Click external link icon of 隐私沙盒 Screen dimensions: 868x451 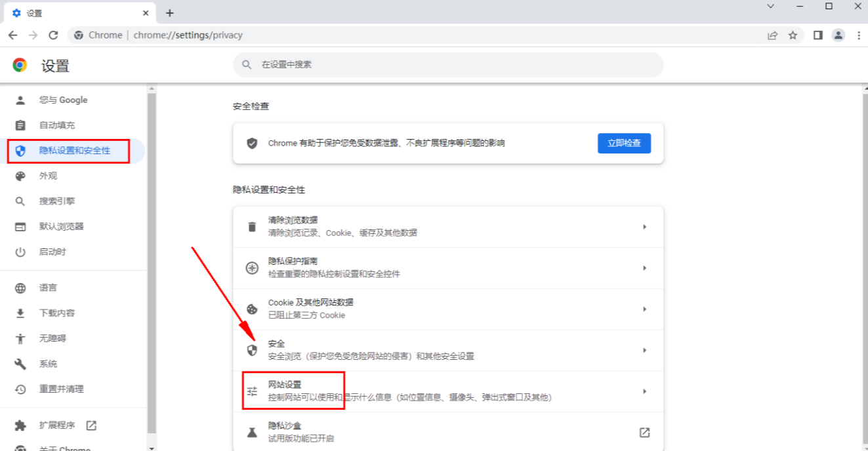coord(645,433)
